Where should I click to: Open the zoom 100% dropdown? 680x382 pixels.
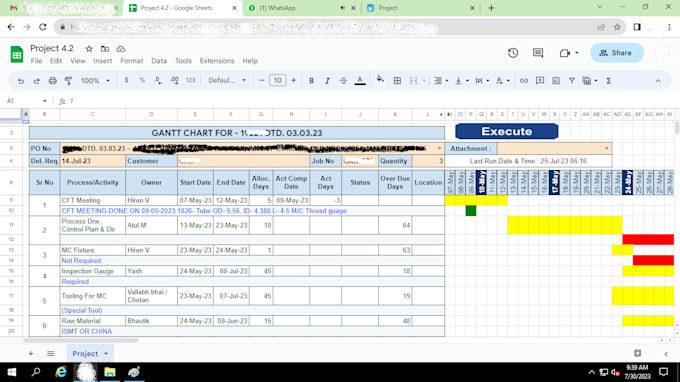click(x=95, y=81)
